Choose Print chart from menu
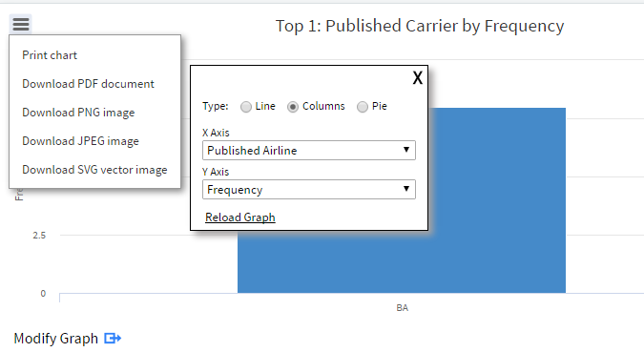Screen dimensions: 644x352 pos(50,55)
